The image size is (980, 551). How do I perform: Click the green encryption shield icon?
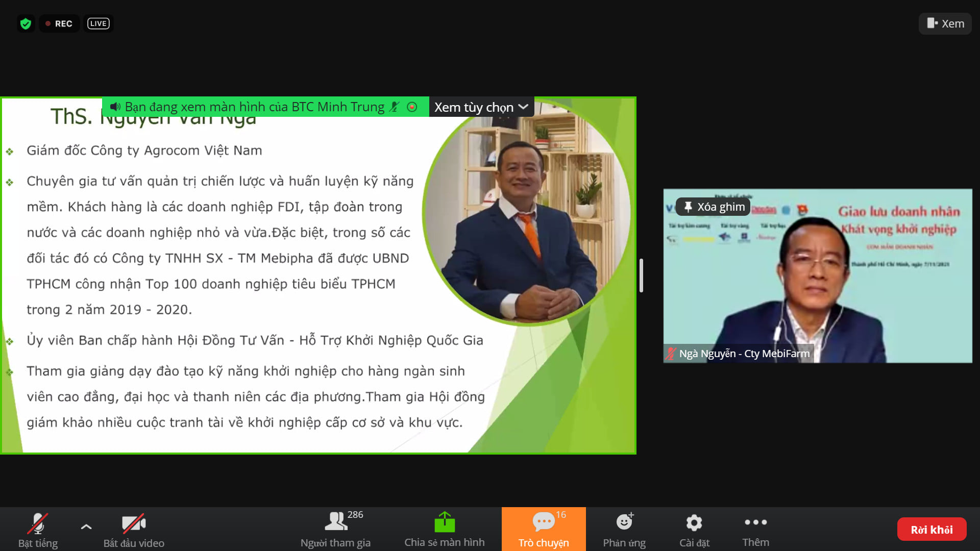pos(26,23)
